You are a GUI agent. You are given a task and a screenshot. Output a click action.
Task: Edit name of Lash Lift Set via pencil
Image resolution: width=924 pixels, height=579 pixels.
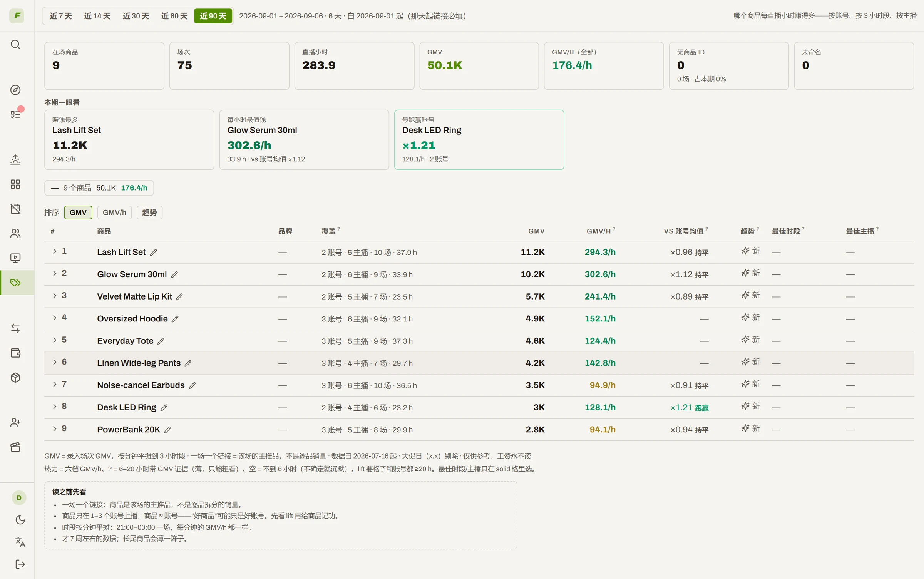153,253
